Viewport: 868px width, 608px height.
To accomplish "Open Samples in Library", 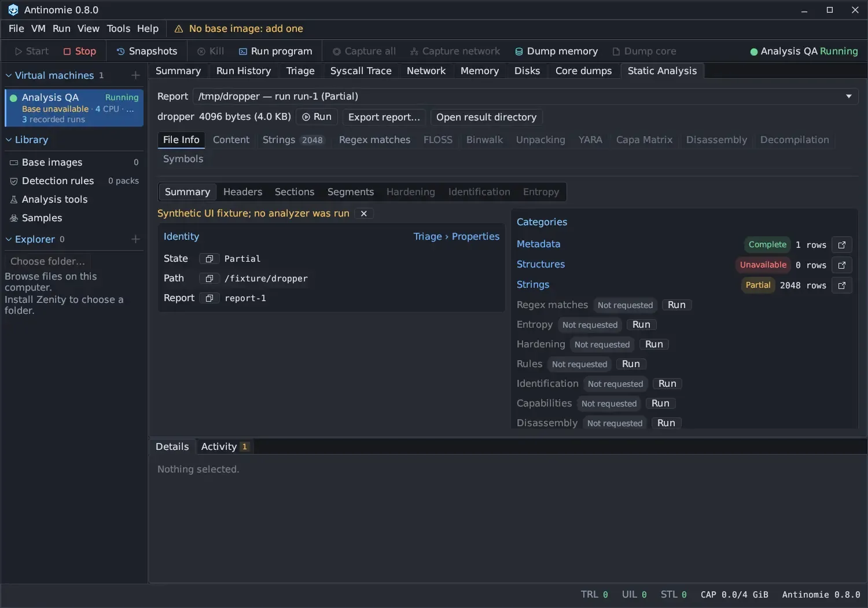I will click(74, 218).
